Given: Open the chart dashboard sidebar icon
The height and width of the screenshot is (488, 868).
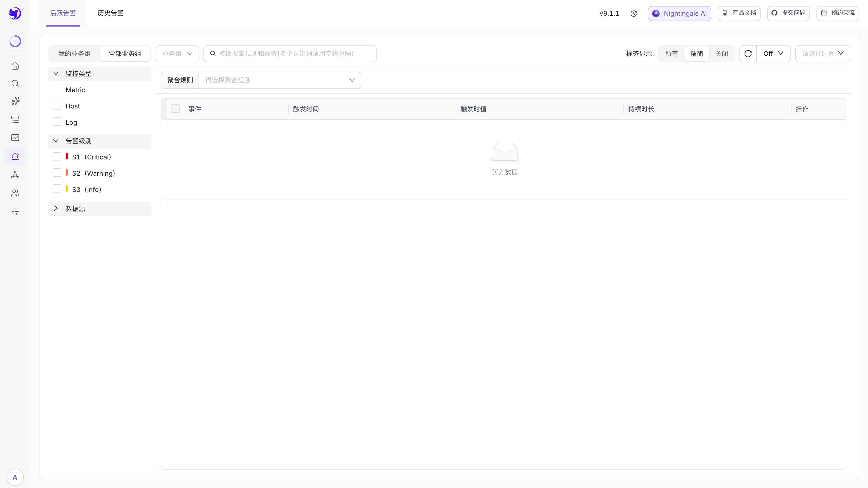Looking at the screenshot, I should point(15,137).
